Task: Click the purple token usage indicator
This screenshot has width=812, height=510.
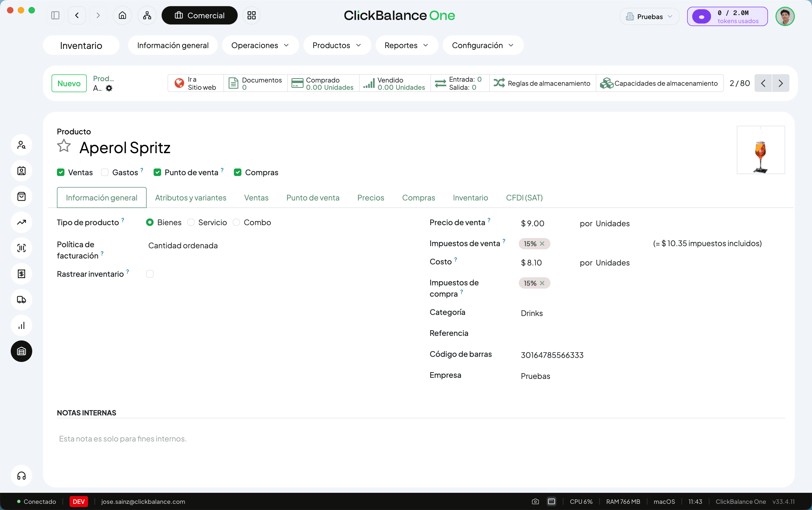Action: pos(727,16)
